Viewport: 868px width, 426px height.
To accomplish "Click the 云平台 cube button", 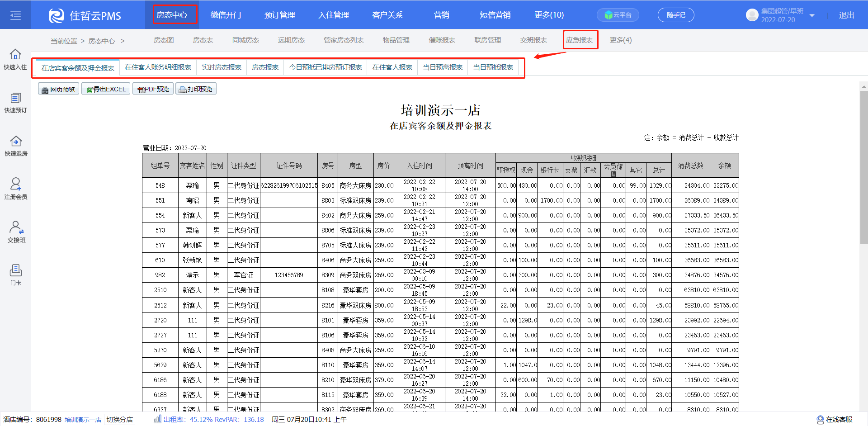I will tap(618, 15).
